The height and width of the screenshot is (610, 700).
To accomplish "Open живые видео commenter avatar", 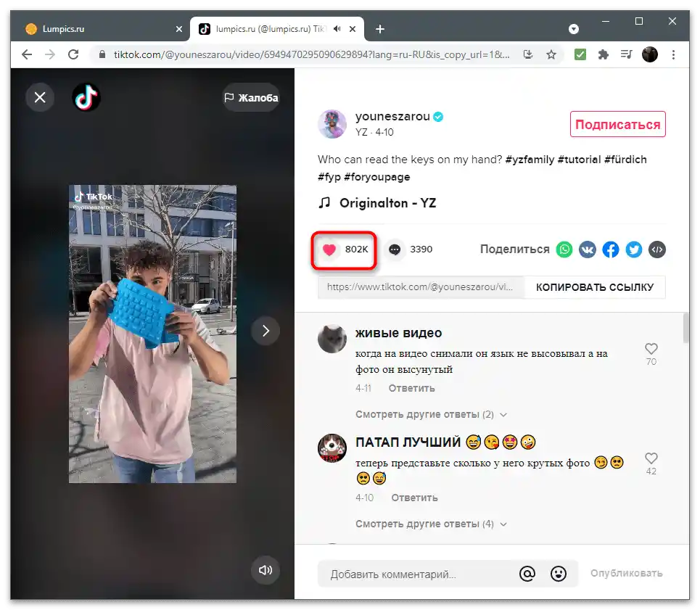I will 332,338.
